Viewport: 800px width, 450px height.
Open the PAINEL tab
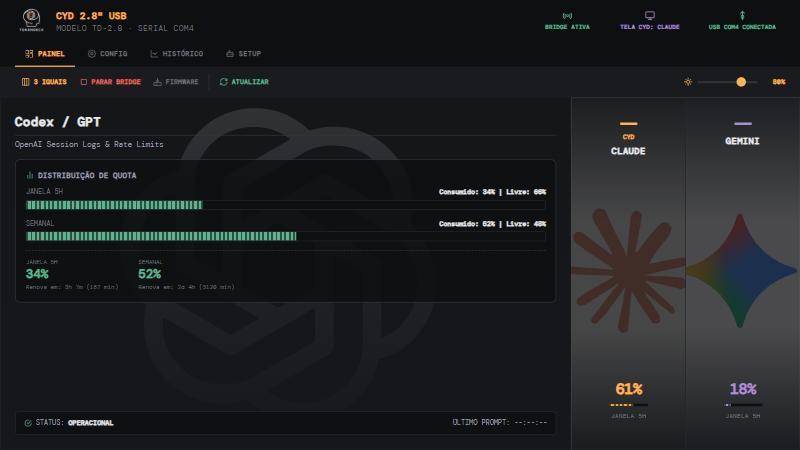[45, 54]
